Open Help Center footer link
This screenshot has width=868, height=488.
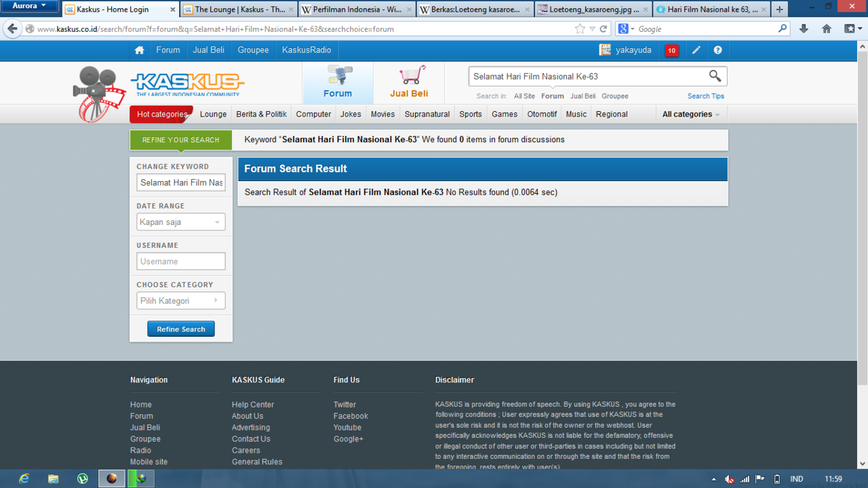253,405
